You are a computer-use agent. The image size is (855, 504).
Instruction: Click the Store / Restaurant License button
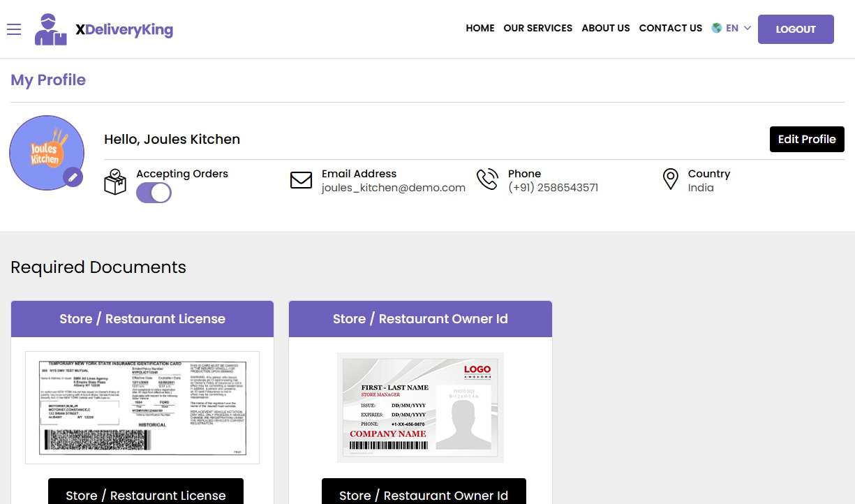145,495
